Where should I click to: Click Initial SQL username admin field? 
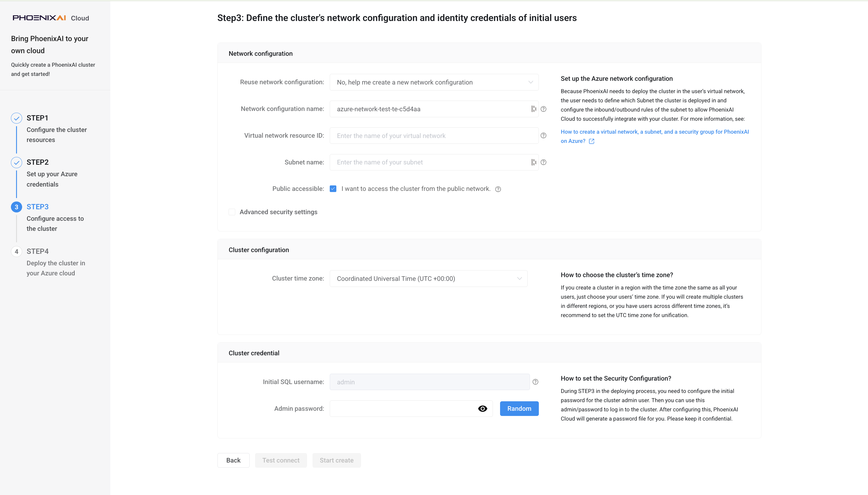(x=430, y=382)
